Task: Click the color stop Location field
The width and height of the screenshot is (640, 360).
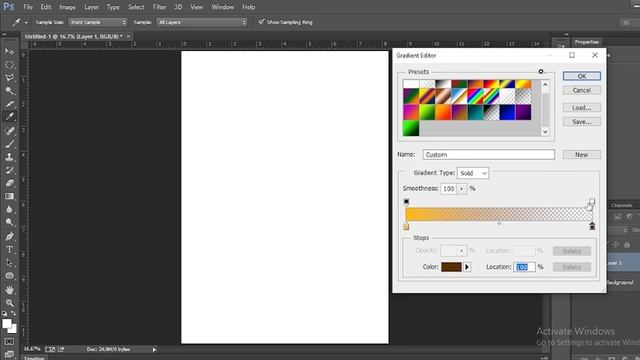Action: [524, 267]
